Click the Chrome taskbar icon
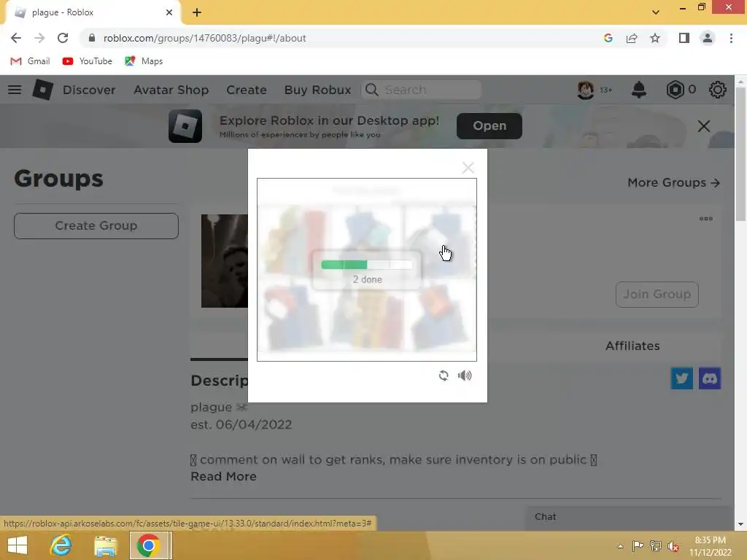This screenshot has width=747, height=560. coord(149,545)
